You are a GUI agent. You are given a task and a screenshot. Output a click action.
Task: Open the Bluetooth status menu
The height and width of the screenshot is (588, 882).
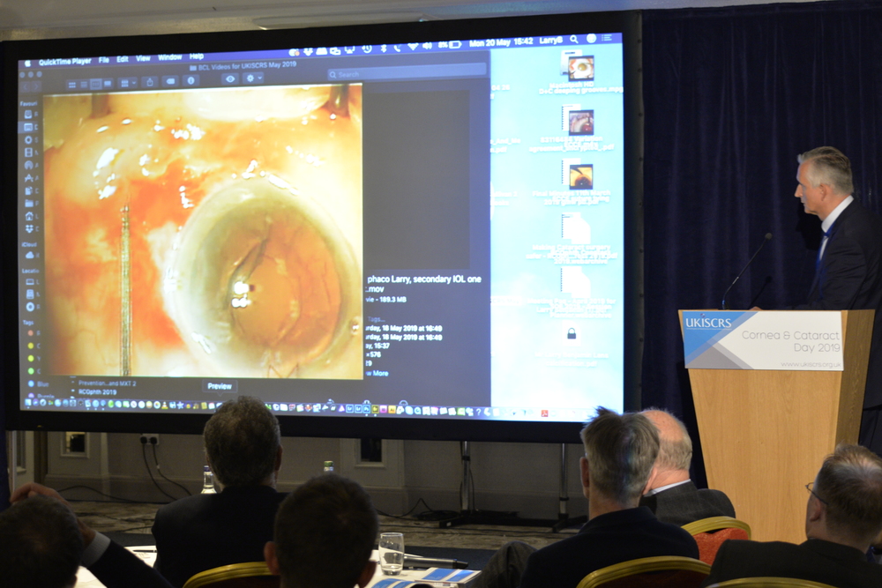coord(384,48)
